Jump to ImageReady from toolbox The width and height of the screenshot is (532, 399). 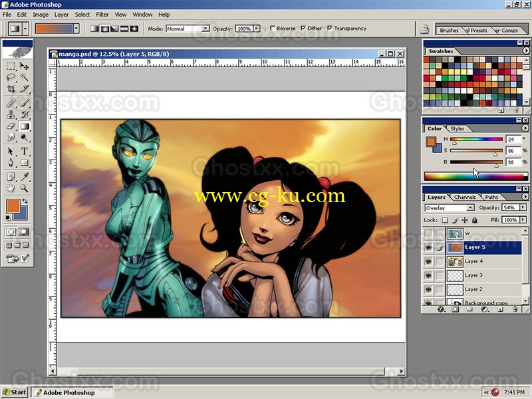[x=13, y=259]
